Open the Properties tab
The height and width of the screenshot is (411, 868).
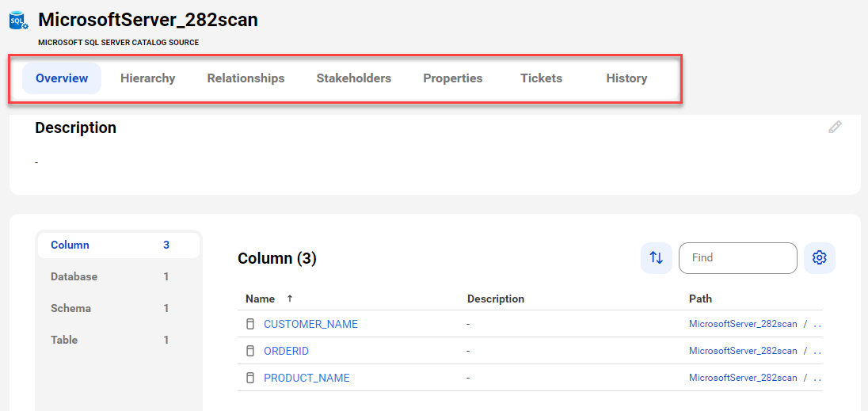(x=453, y=78)
